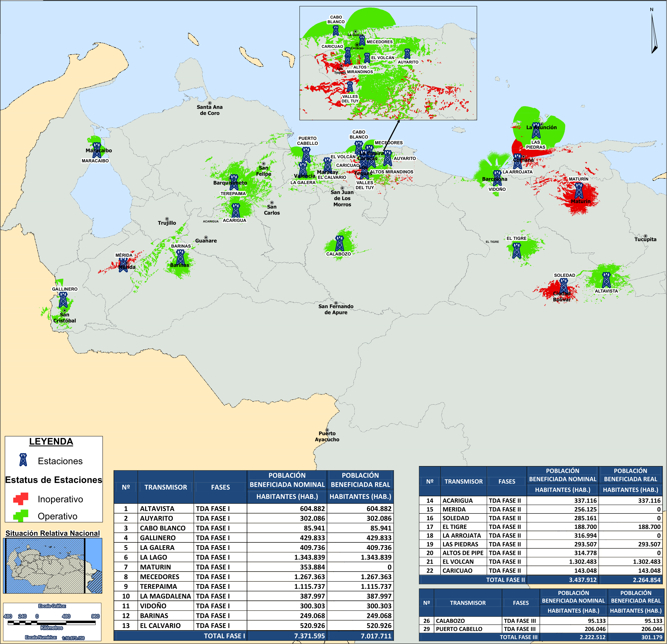This screenshot has width=667, height=644.
Task: Click the Puerto Cabello tower icon
Action: (306, 155)
